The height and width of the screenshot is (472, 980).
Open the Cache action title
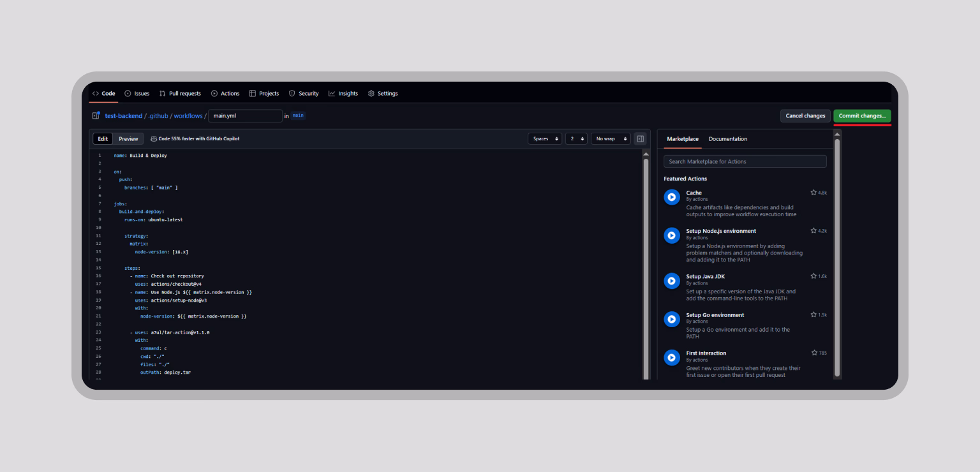694,193
